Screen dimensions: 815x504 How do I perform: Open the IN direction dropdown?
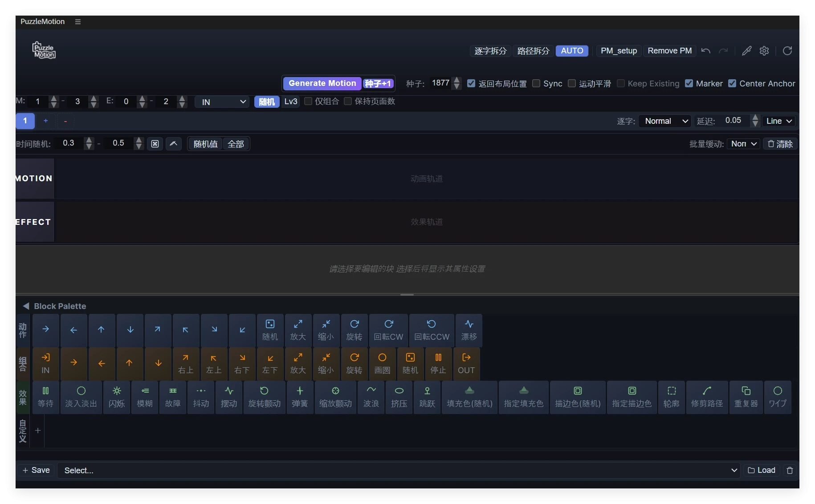222,102
